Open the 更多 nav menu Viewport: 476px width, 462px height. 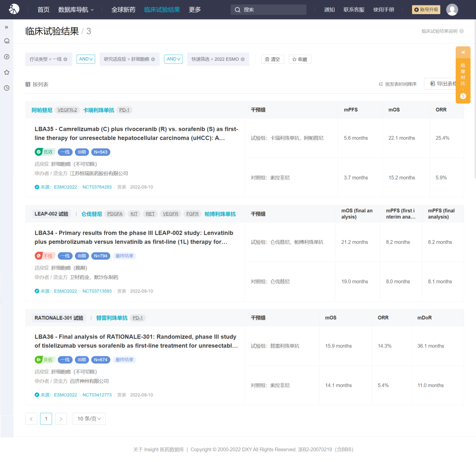pyautogui.click(x=195, y=10)
